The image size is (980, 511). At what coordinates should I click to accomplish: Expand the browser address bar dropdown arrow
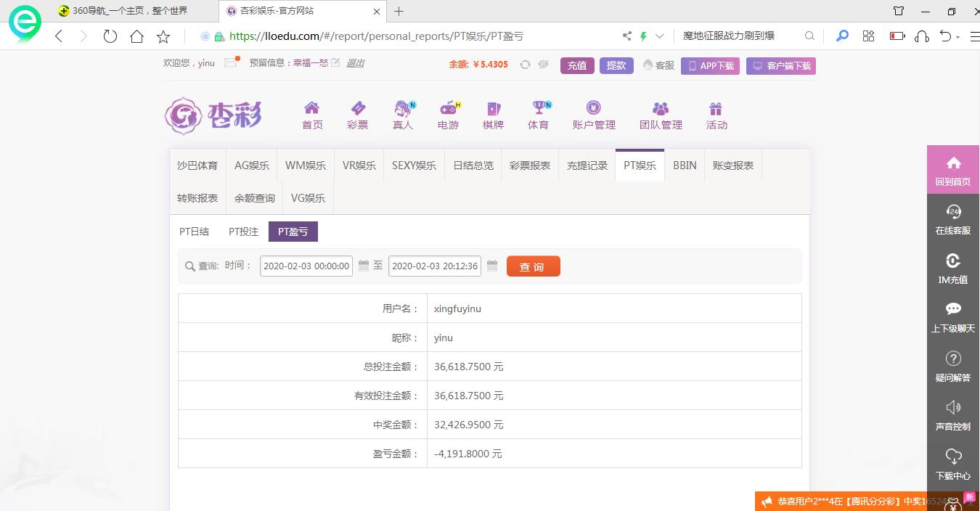click(x=659, y=36)
